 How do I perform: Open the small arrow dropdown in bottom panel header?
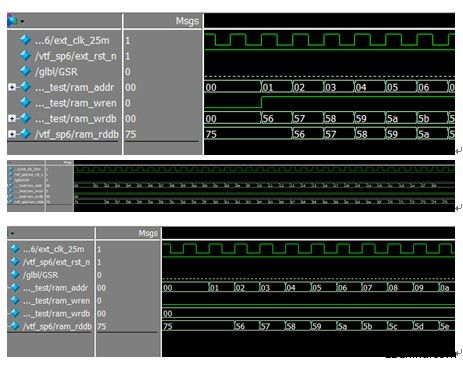[12, 233]
